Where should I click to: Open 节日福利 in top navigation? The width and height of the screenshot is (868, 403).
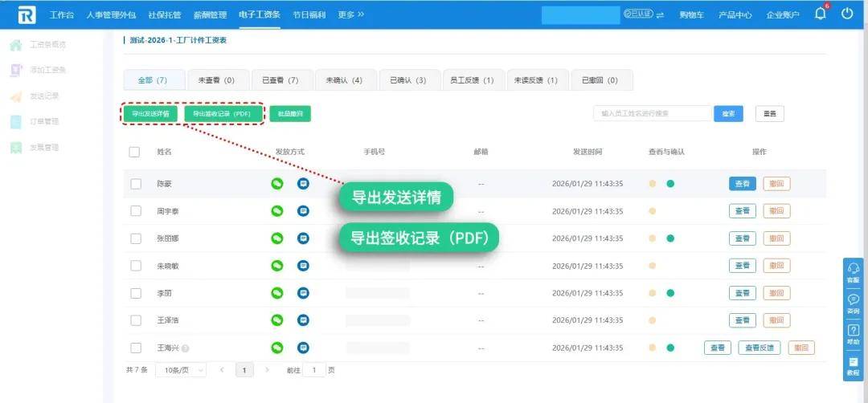click(x=309, y=15)
